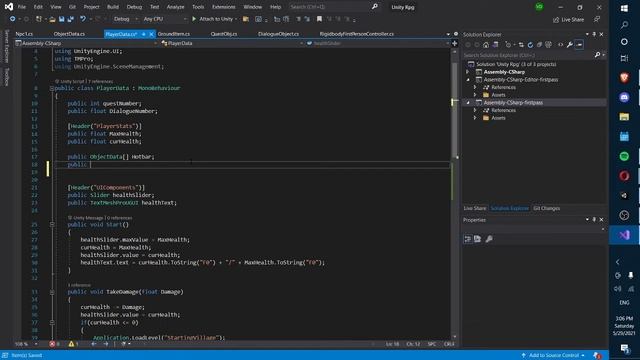Screen dimensions: 640x360
Task: Collapse the Assembly-CSharp-Editor-firstpass node
Action: click(468, 80)
